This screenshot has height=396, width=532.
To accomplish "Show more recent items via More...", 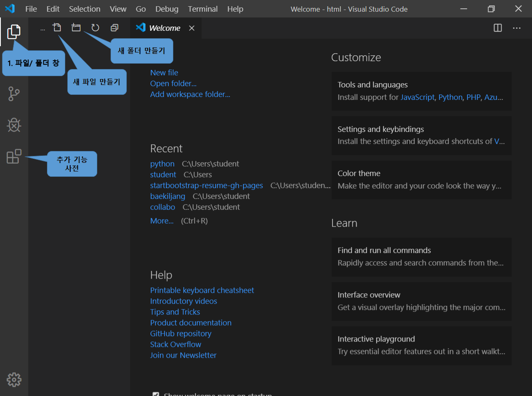I will [162, 220].
